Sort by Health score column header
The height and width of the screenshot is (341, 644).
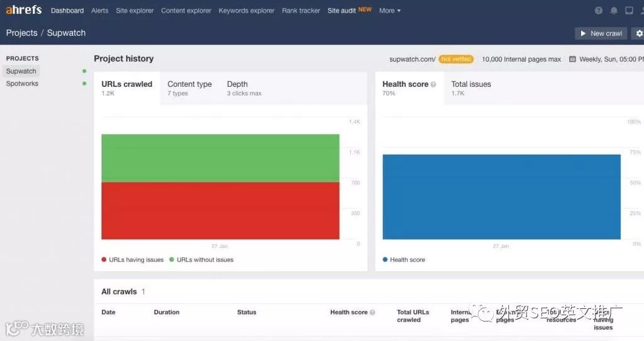348,312
